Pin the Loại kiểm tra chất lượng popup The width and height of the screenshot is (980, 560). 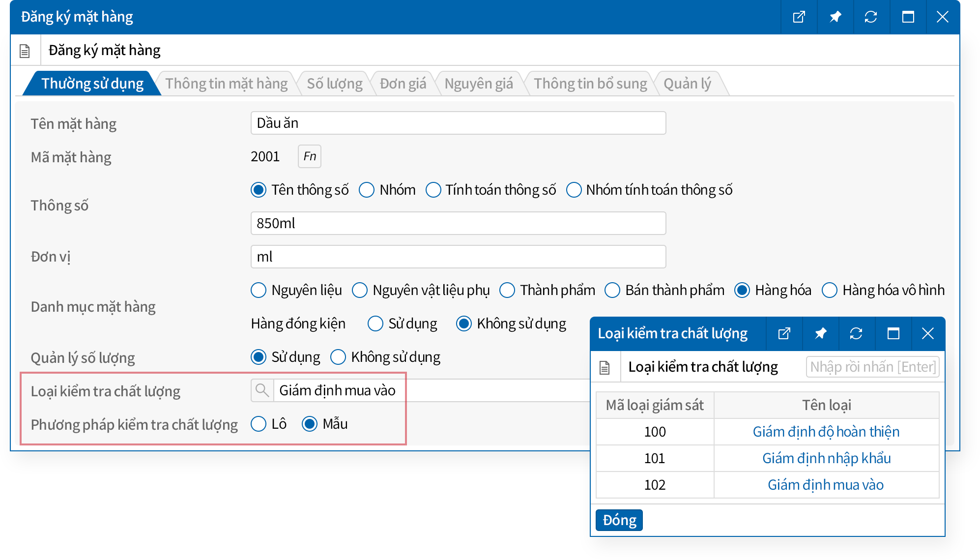(820, 334)
